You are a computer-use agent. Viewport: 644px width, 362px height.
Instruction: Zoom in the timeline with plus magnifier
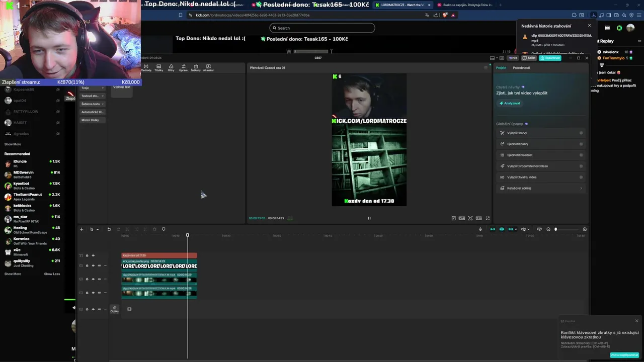click(585, 229)
